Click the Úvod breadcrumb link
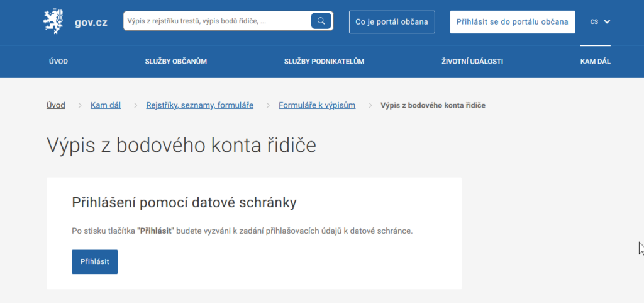Screen dimensions: 644x303 pos(55,105)
